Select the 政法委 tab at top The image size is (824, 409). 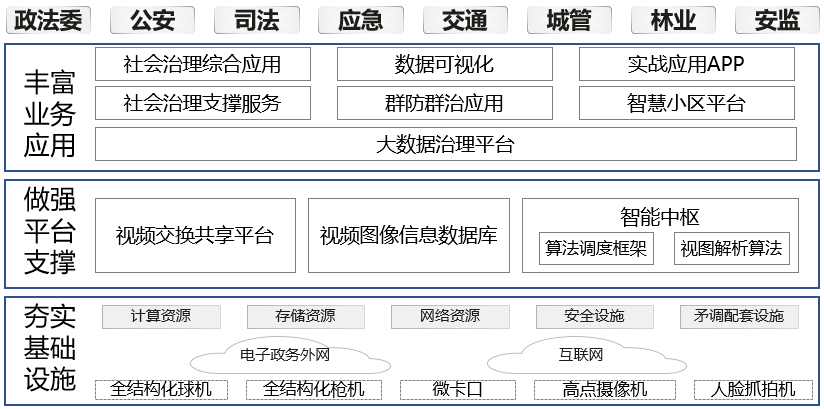[x=48, y=20]
